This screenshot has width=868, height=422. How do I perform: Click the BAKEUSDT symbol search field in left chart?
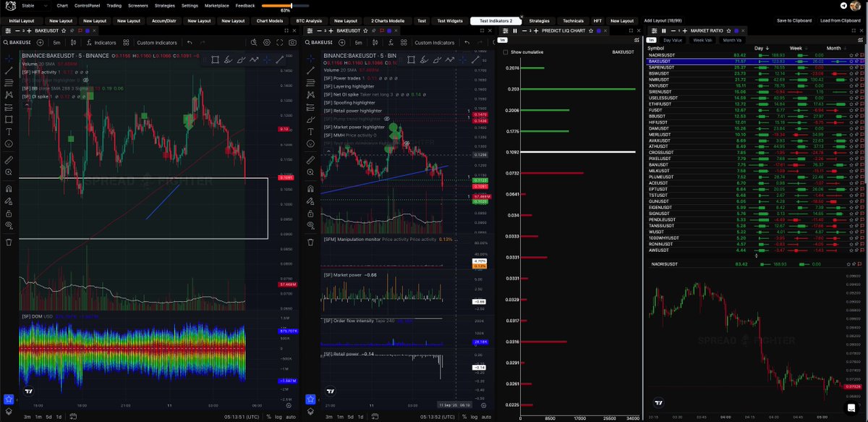[17, 43]
